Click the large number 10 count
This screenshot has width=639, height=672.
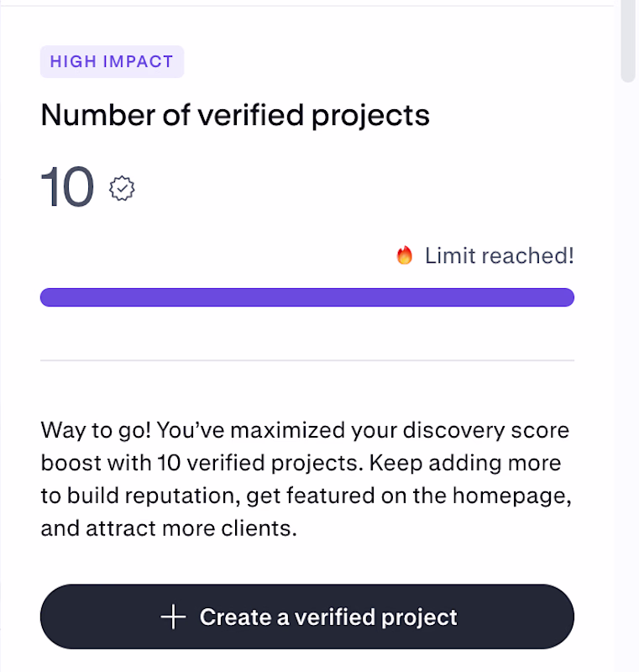point(67,187)
